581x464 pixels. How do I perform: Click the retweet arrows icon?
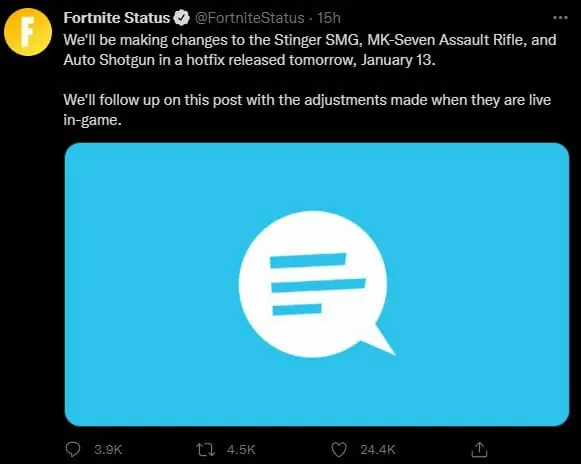(x=205, y=450)
